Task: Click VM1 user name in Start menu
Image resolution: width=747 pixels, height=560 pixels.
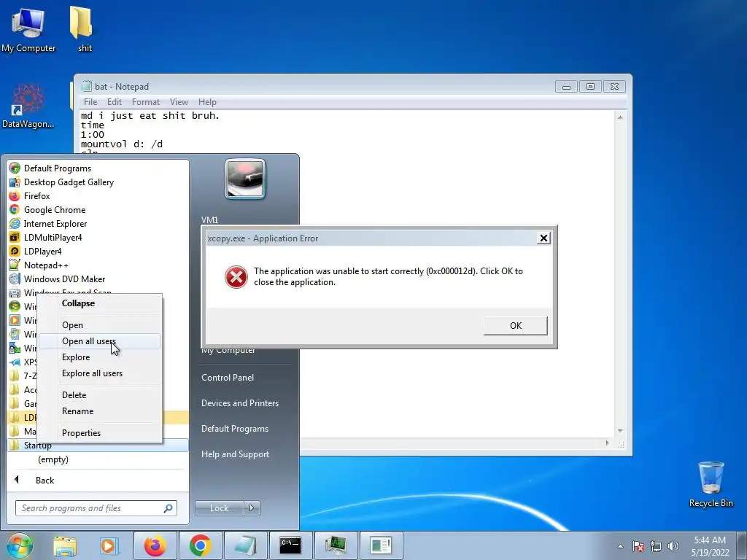Action: [209, 220]
